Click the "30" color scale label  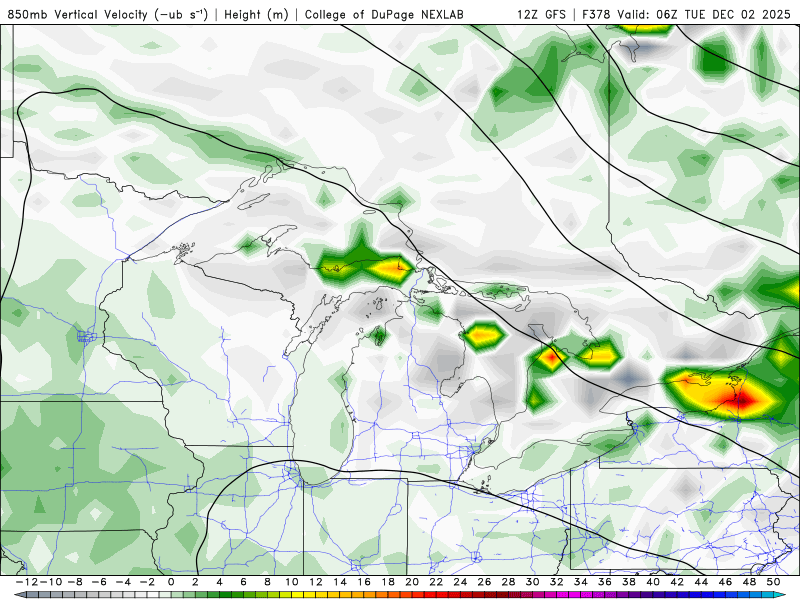(533, 582)
